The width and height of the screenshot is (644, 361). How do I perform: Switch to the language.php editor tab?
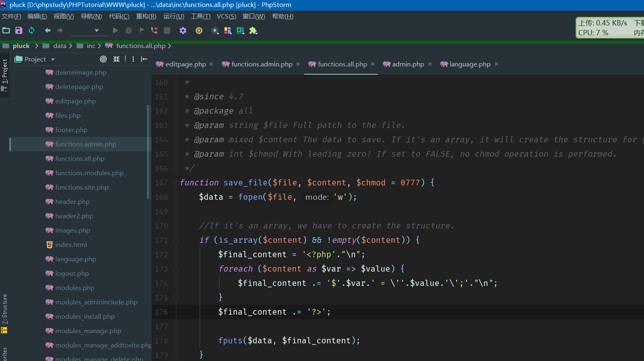pyautogui.click(x=470, y=64)
